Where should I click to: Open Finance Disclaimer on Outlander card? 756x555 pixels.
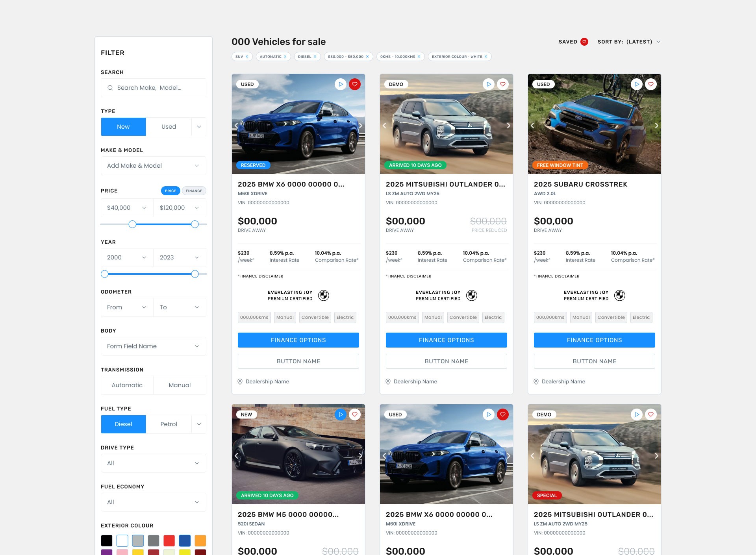[x=409, y=276]
